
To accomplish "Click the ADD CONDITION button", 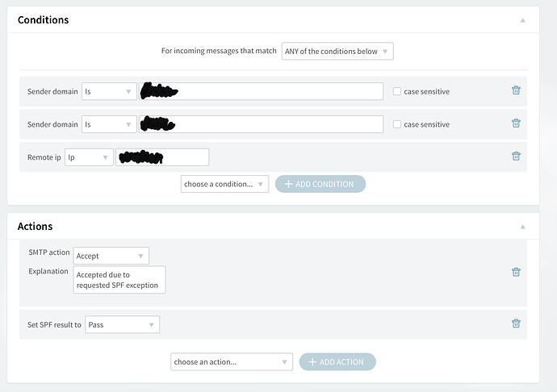I will pyautogui.click(x=320, y=184).
